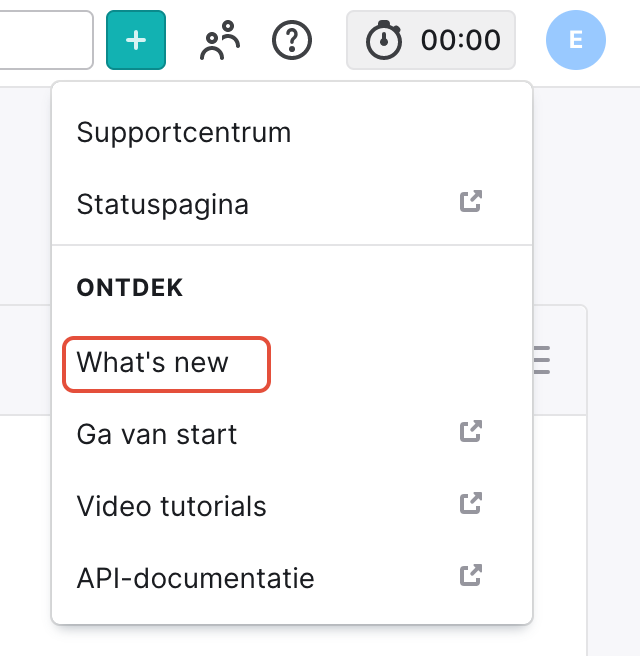Screen dimensions: 640x656
Task: Click the external link icon beside Statuspagina
Action: 471,201
